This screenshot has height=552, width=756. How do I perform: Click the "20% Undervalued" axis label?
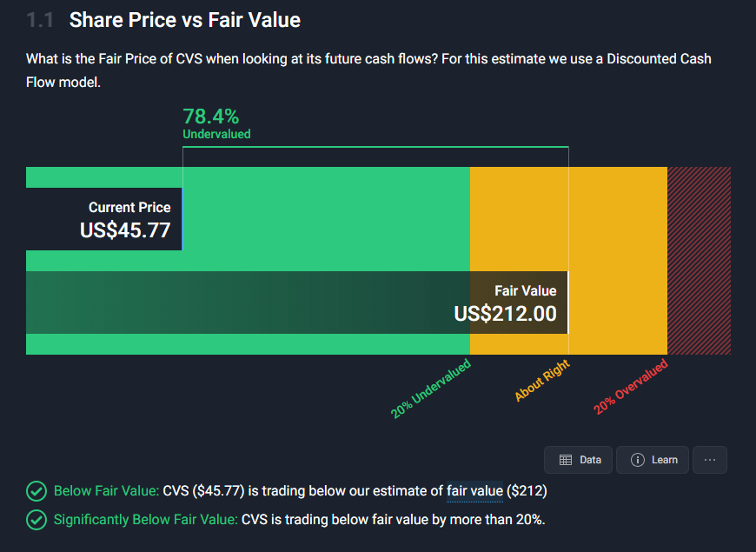(431, 388)
